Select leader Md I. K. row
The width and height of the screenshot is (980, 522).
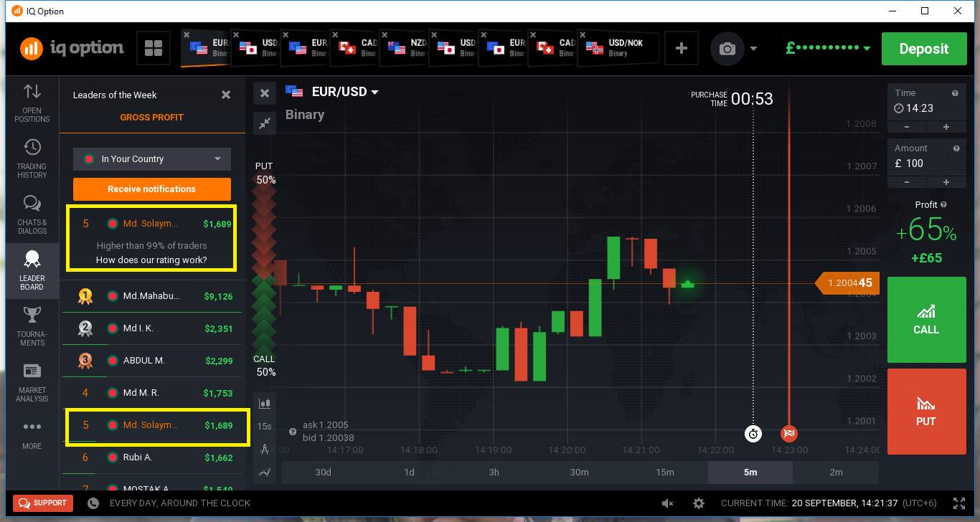coord(152,328)
